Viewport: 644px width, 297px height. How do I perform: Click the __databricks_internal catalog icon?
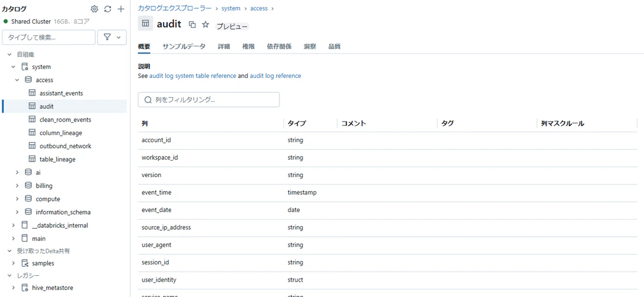25,225
